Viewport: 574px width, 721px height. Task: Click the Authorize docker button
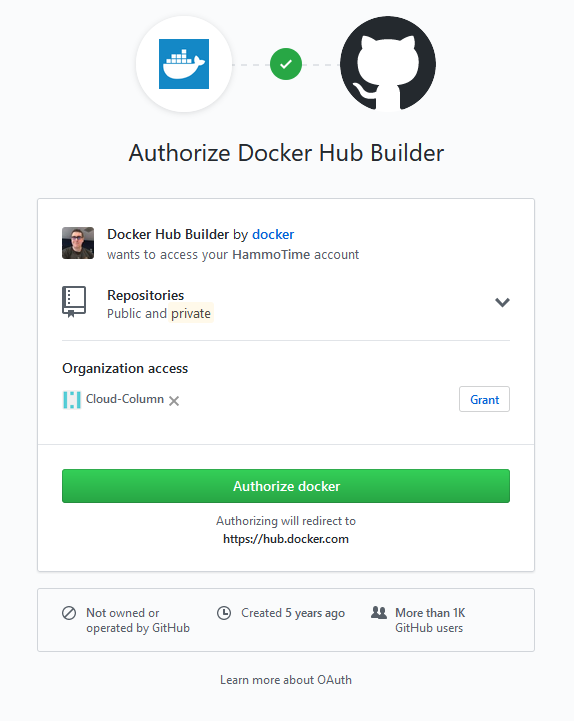pyautogui.click(x=286, y=486)
